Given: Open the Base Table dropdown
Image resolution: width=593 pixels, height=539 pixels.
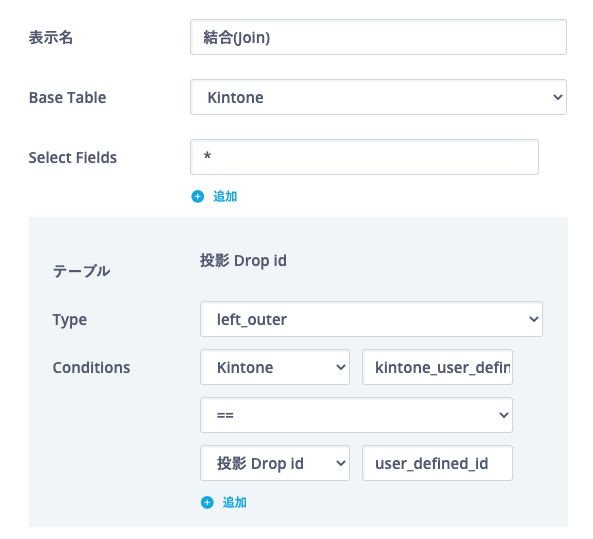Looking at the screenshot, I should pyautogui.click(x=378, y=97).
